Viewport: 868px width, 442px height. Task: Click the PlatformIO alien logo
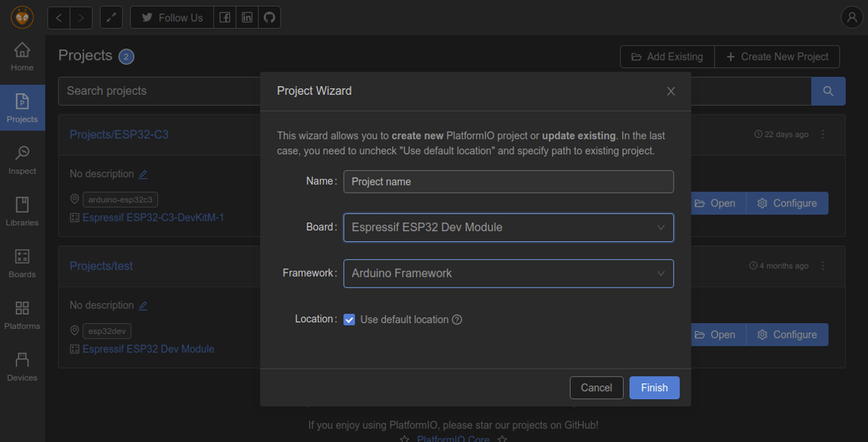click(22, 17)
